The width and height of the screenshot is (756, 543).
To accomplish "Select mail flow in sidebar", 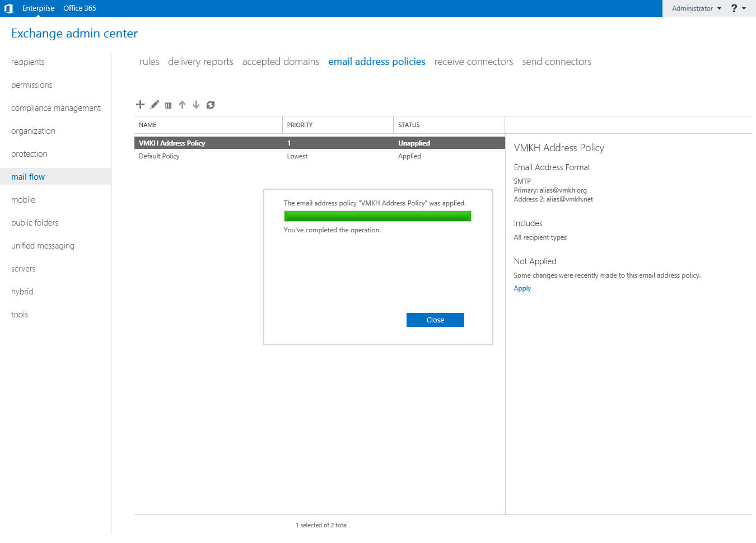I will tap(55, 177).
